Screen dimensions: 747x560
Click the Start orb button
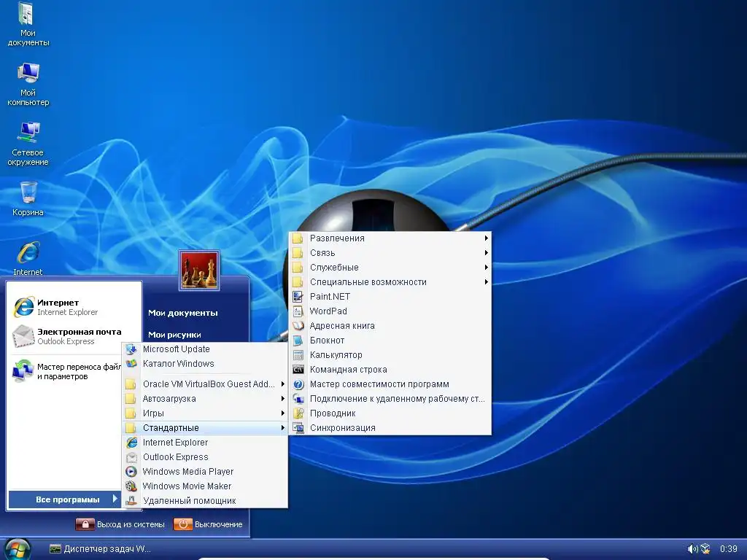tap(18, 549)
